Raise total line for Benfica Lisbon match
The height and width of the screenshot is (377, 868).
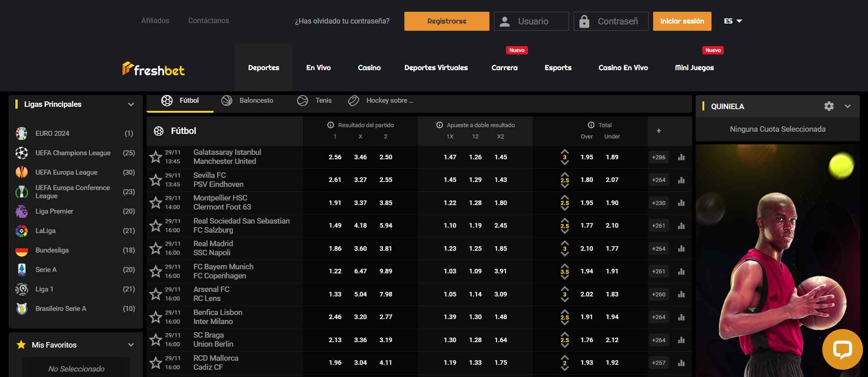(x=564, y=311)
